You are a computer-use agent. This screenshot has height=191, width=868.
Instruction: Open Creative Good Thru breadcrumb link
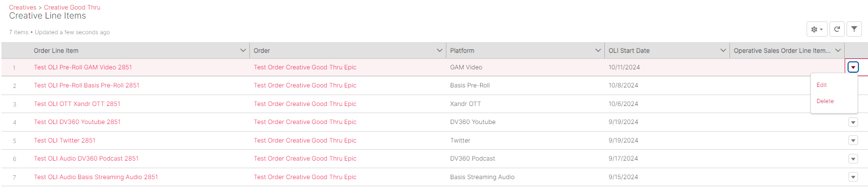tap(72, 8)
